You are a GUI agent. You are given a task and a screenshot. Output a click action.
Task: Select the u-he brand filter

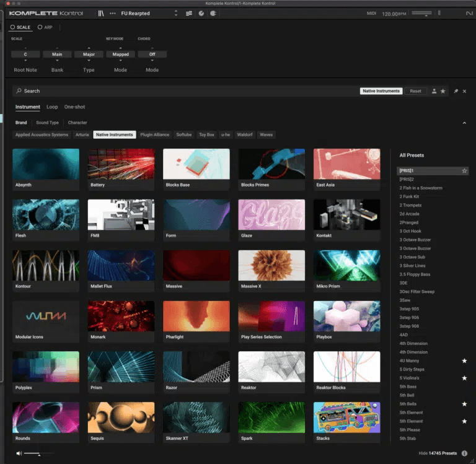[226, 134]
